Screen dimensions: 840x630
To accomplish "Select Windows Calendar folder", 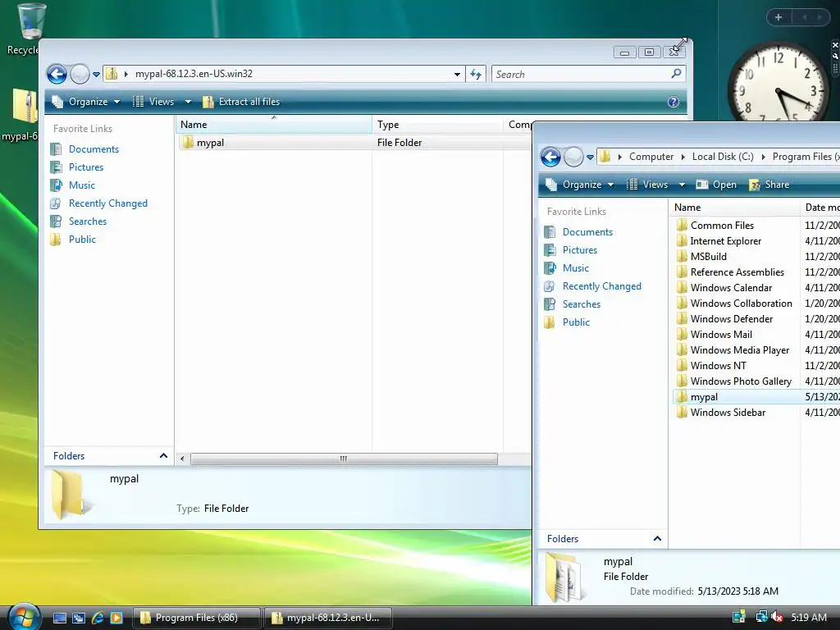I will pyautogui.click(x=724, y=288).
